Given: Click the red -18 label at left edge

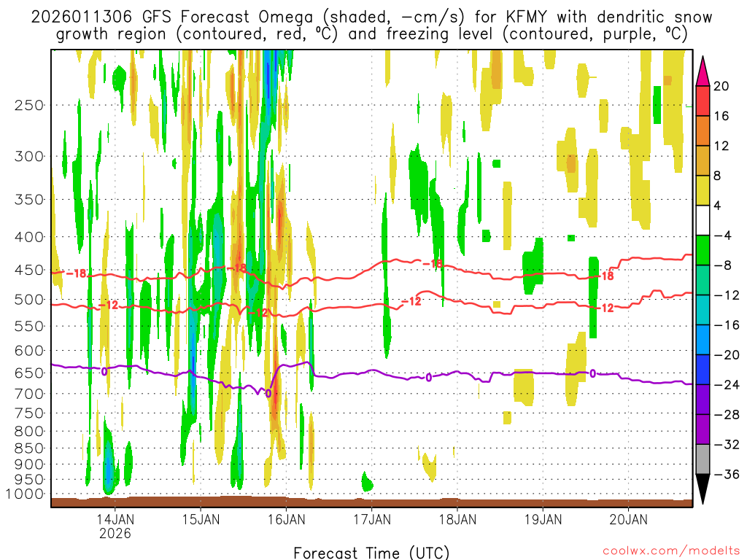Looking at the screenshot, I should click(x=76, y=273).
